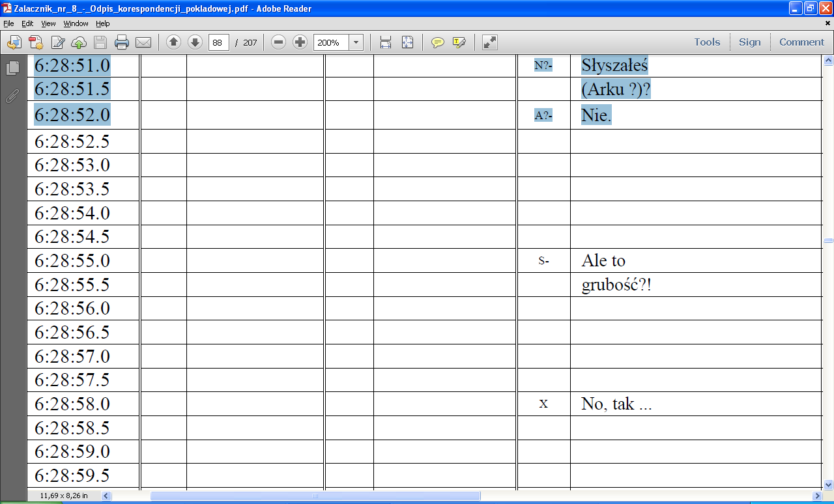Click the text 'No, tak ...'
This screenshot has height=504, width=834.
click(616, 404)
